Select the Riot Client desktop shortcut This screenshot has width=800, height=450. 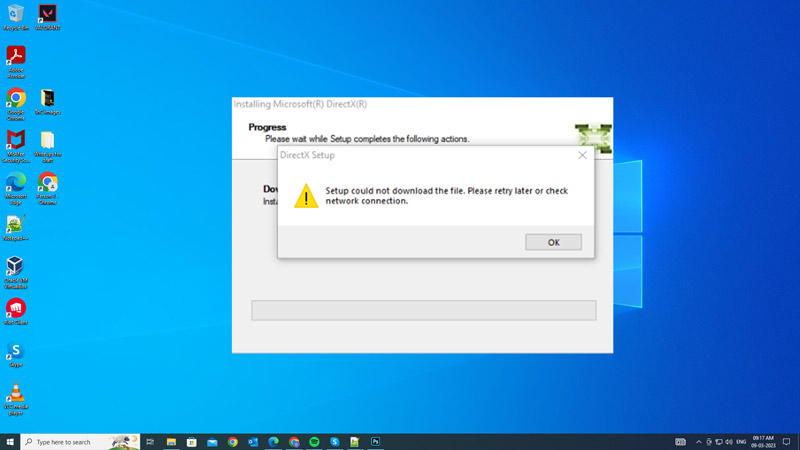[x=16, y=312]
